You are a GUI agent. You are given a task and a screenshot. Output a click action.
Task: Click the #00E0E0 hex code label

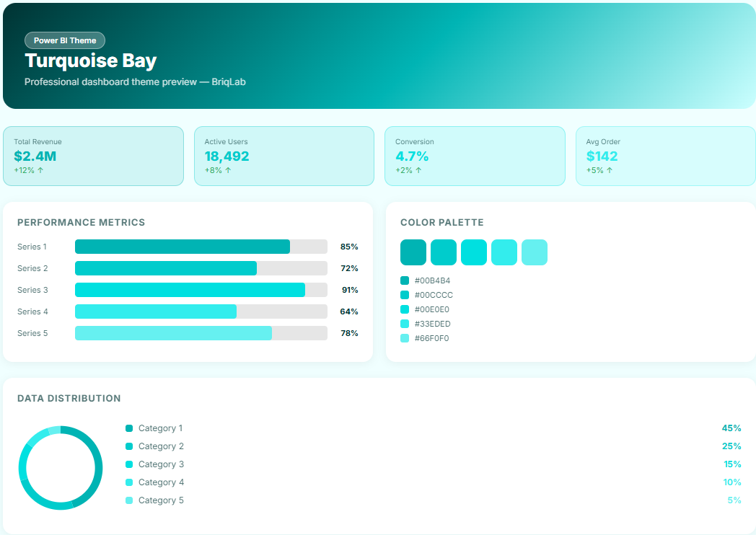(x=432, y=309)
